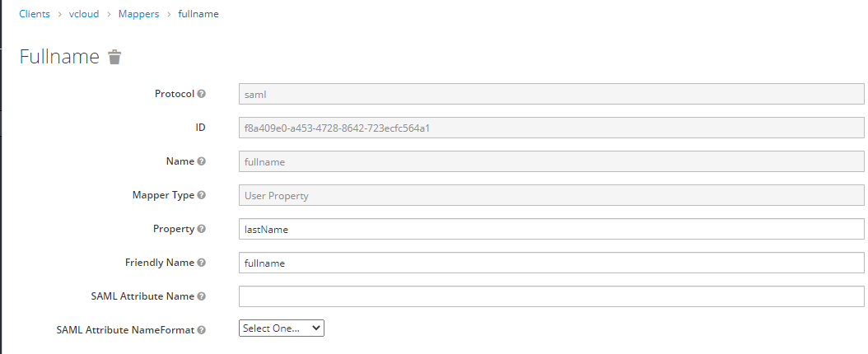Show help tooltip for Mapper Type
Image resolution: width=868 pixels, height=354 pixels.
click(202, 195)
